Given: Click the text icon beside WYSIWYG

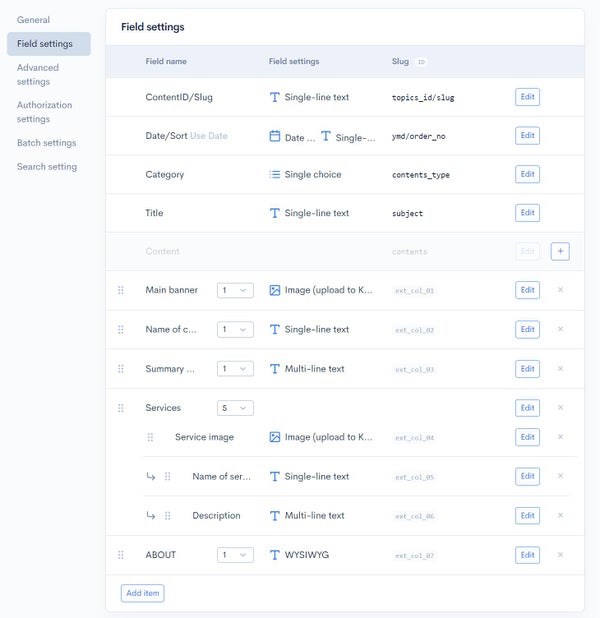Looking at the screenshot, I should 275,555.
